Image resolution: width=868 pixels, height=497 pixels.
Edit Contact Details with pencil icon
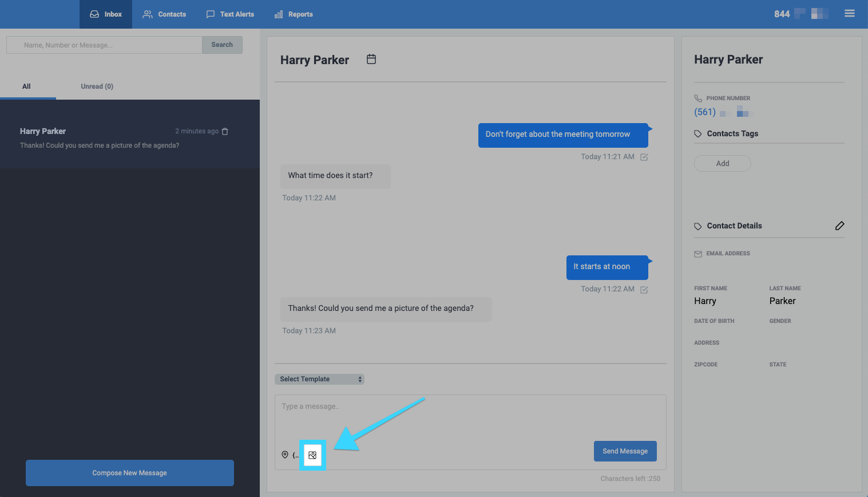[839, 226]
